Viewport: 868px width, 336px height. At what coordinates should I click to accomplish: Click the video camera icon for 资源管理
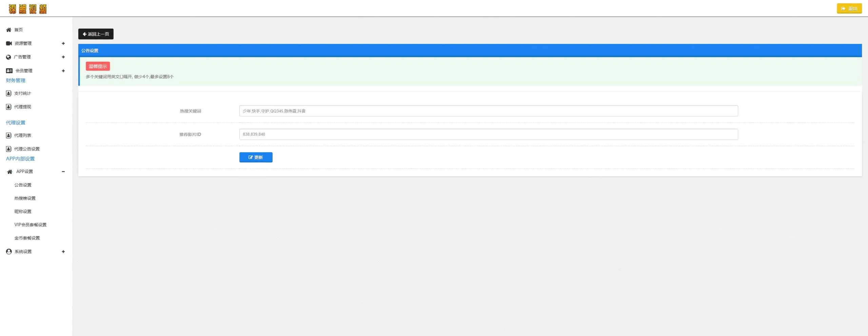pyautogui.click(x=9, y=43)
